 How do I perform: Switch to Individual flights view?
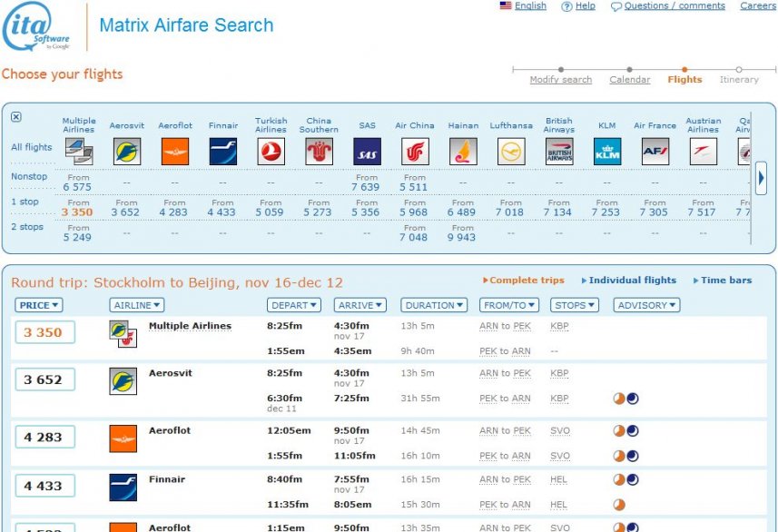[x=632, y=281]
